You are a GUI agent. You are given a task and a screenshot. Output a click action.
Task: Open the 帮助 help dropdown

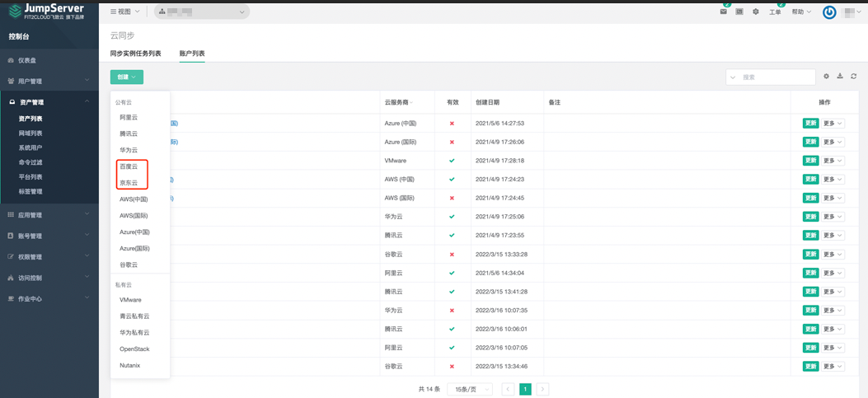[x=801, y=12]
